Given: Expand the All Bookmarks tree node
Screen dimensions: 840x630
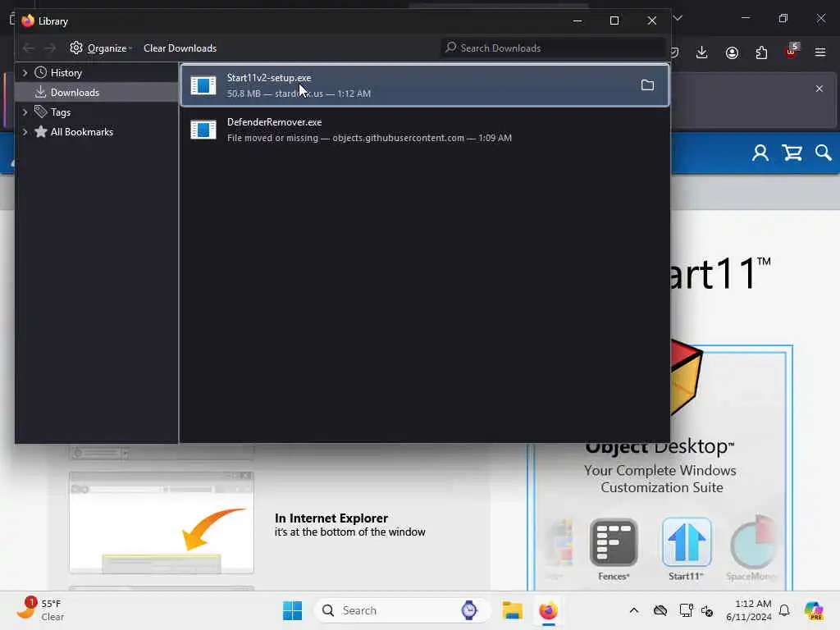Looking at the screenshot, I should tap(25, 132).
